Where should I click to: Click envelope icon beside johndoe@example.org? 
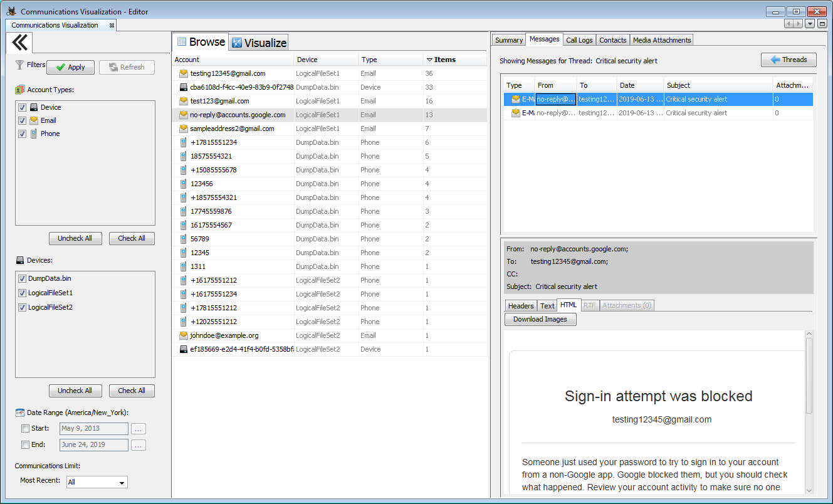pos(183,335)
